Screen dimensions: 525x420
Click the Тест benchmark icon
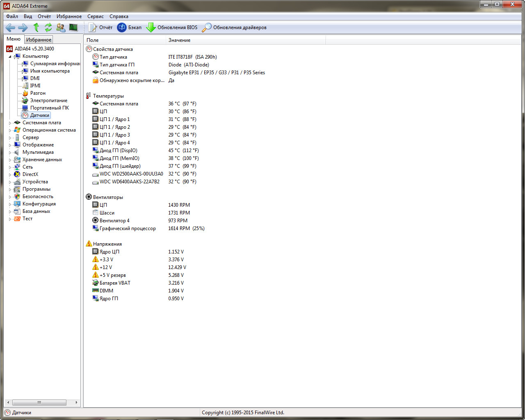point(17,219)
